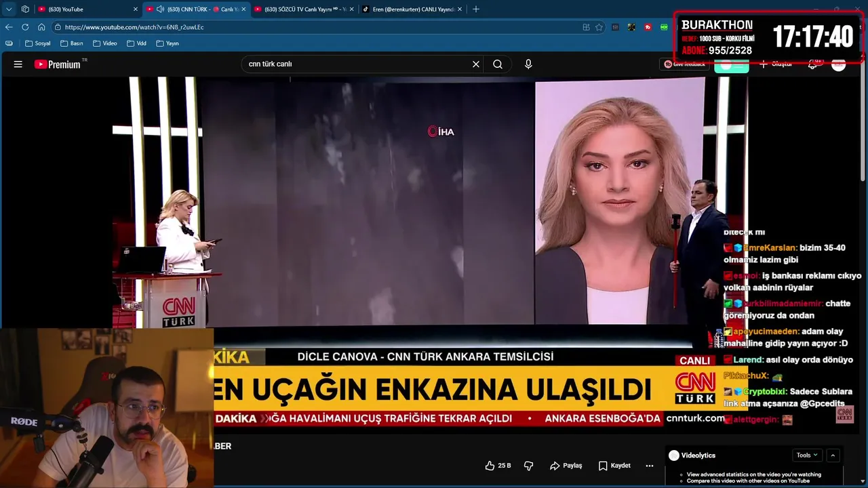The width and height of the screenshot is (868, 488).
Task: Open the YouTube hamburger guide menu
Action: [x=18, y=64]
